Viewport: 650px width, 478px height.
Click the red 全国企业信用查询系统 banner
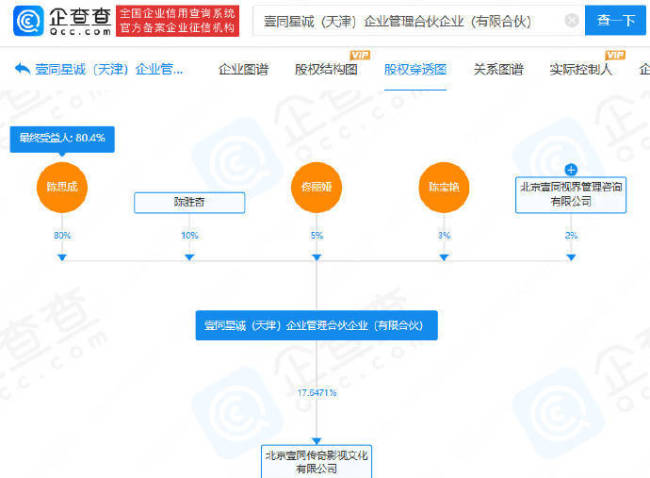[177, 21]
